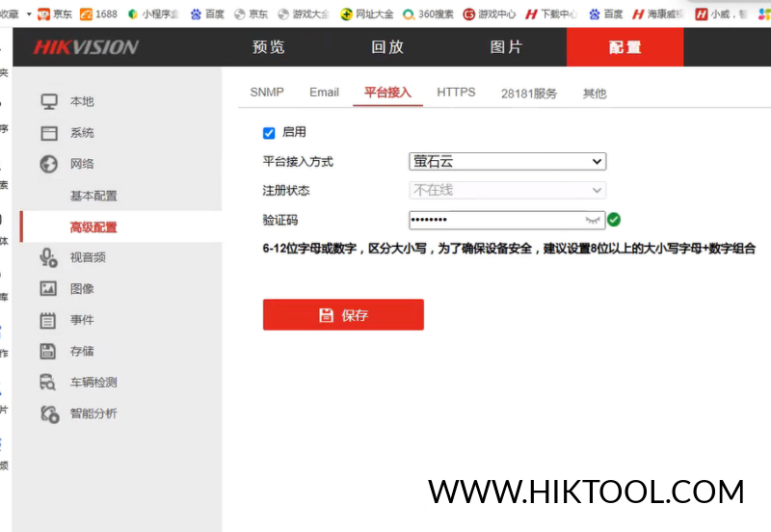Open the 智能分析 icon
Screen dimensions: 771x532
pyautogui.click(x=49, y=414)
